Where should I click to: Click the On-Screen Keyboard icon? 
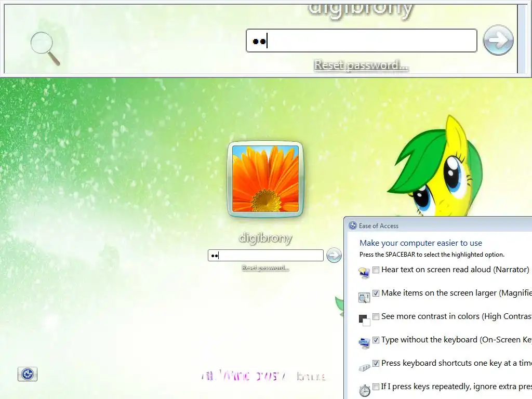tap(364, 343)
